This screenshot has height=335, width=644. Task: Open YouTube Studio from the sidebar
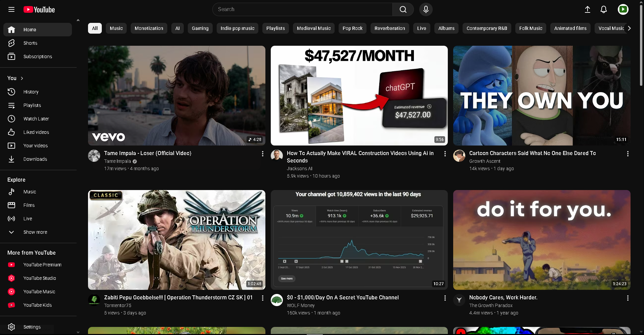(x=40, y=278)
